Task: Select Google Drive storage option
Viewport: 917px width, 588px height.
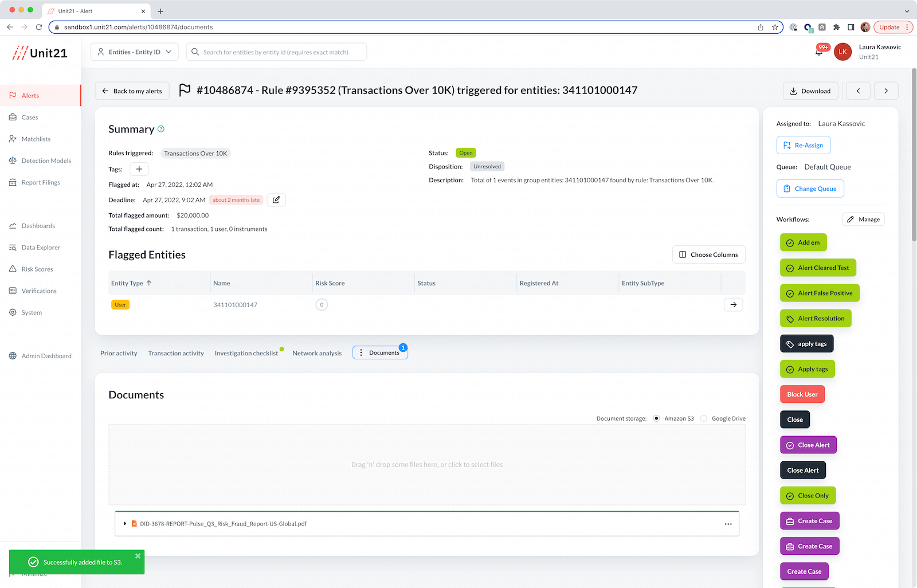Action: click(x=704, y=418)
